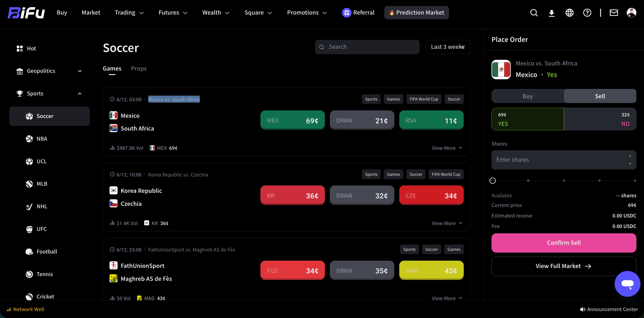Expand View More for Mexico vs. South Africa
Viewport: 644px width, 318px height.
pos(447,148)
